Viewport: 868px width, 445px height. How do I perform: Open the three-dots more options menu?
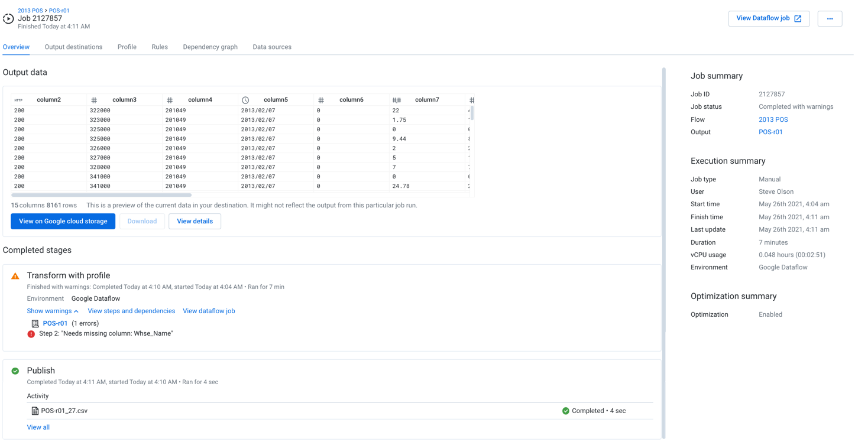(x=830, y=19)
